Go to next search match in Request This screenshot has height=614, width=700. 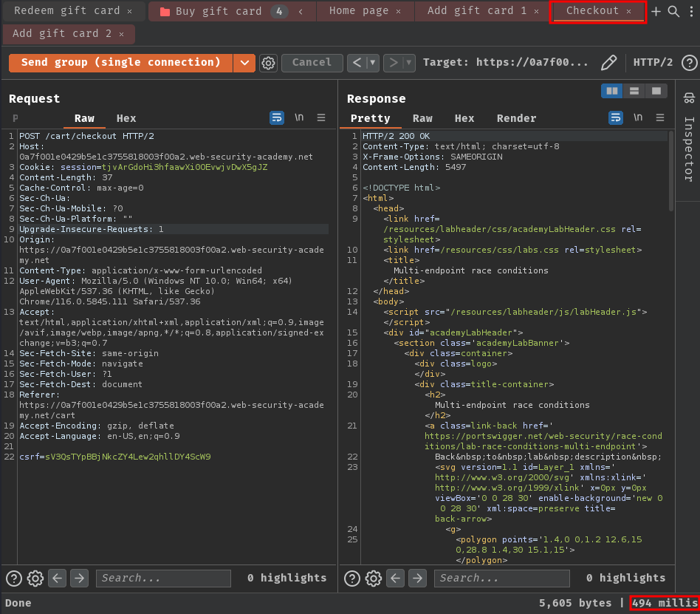[80, 579]
